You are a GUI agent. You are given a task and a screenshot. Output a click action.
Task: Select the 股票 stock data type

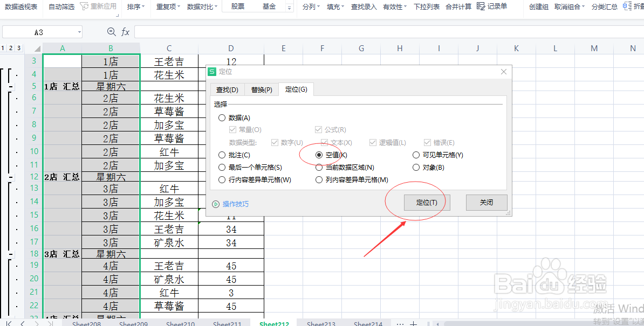pos(238,6)
